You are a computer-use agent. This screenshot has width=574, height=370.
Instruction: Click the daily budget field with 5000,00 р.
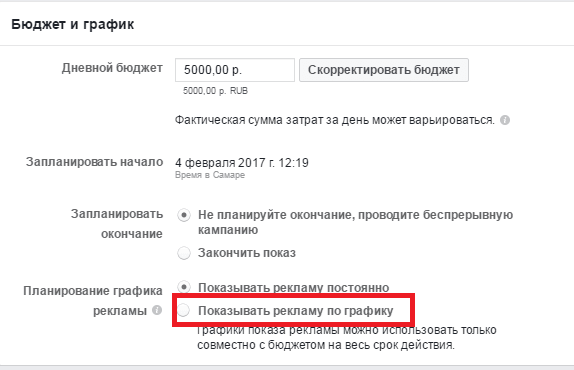(235, 70)
